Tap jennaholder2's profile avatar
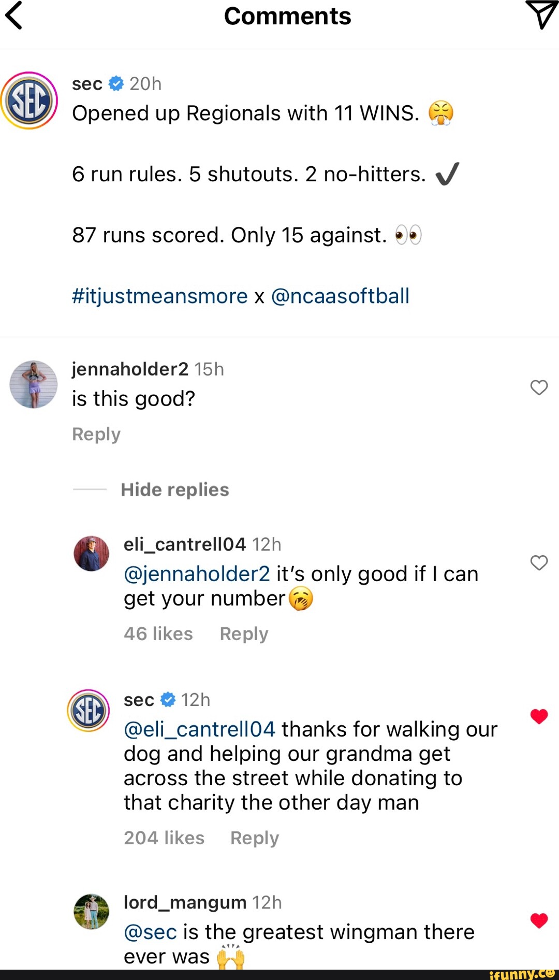559x980 pixels. [34, 384]
